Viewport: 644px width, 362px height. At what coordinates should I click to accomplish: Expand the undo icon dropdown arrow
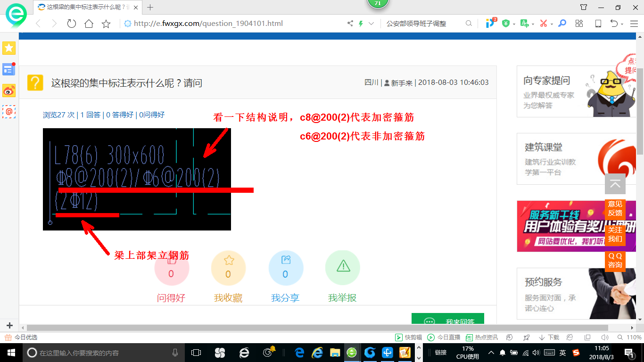tap(622, 24)
